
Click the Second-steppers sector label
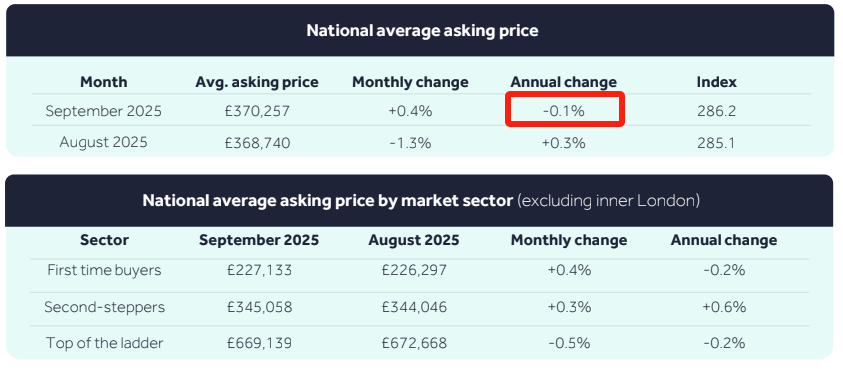(x=104, y=307)
